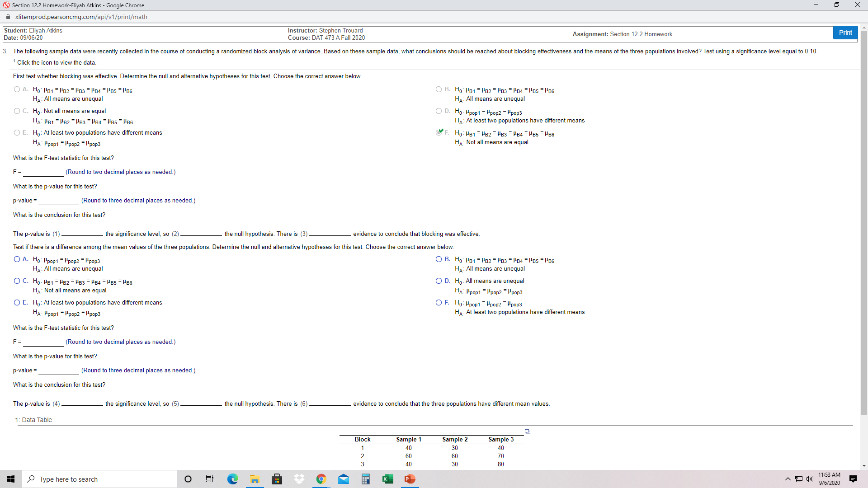Click the F-test statistic input field
Image resolution: width=868 pixels, height=488 pixels.
coord(43,172)
